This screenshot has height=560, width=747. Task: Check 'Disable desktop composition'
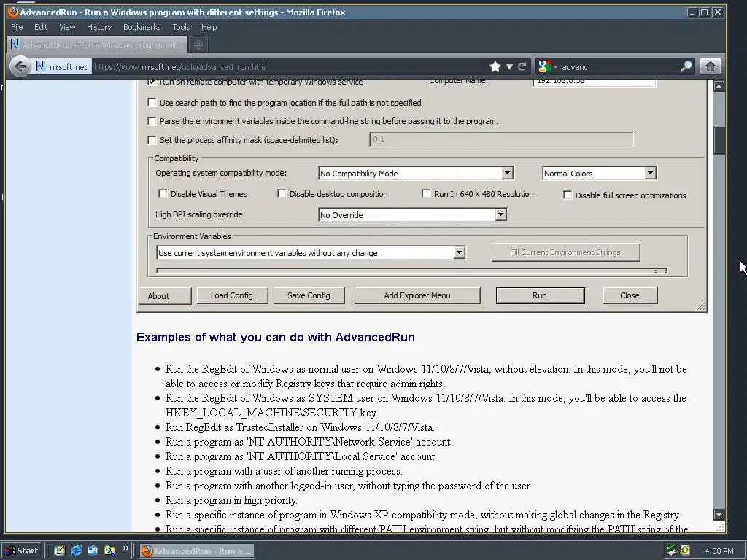pos(282,193)
